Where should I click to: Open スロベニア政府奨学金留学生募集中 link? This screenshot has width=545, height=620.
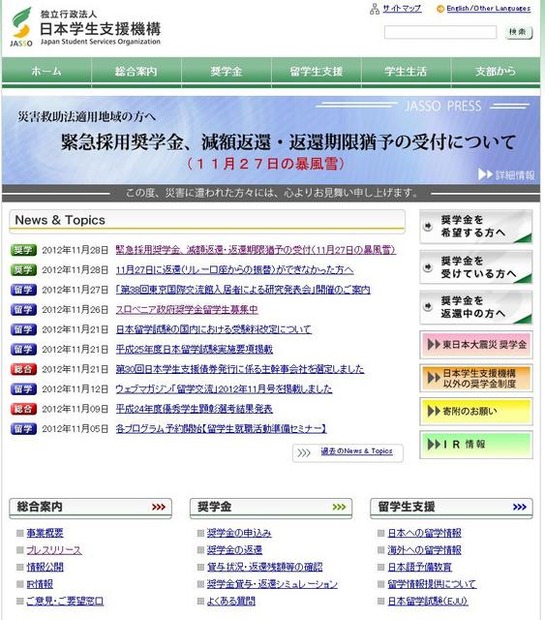click(x=187, y=309)
